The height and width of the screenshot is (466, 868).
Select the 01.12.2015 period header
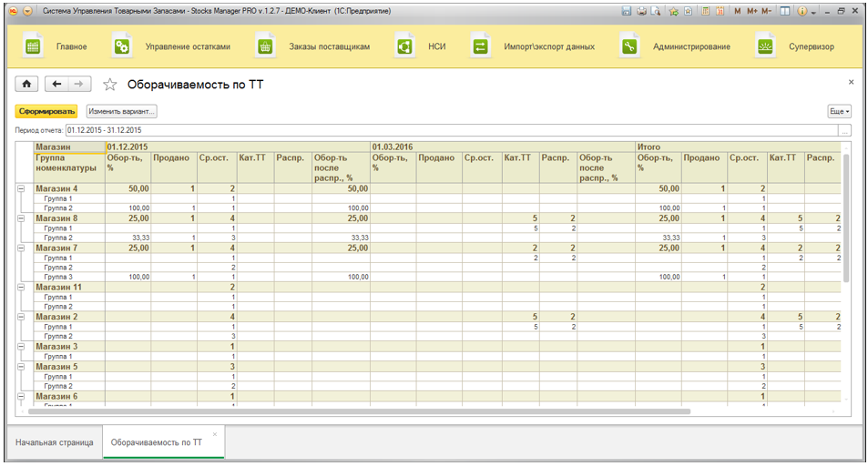coord(238,147)
